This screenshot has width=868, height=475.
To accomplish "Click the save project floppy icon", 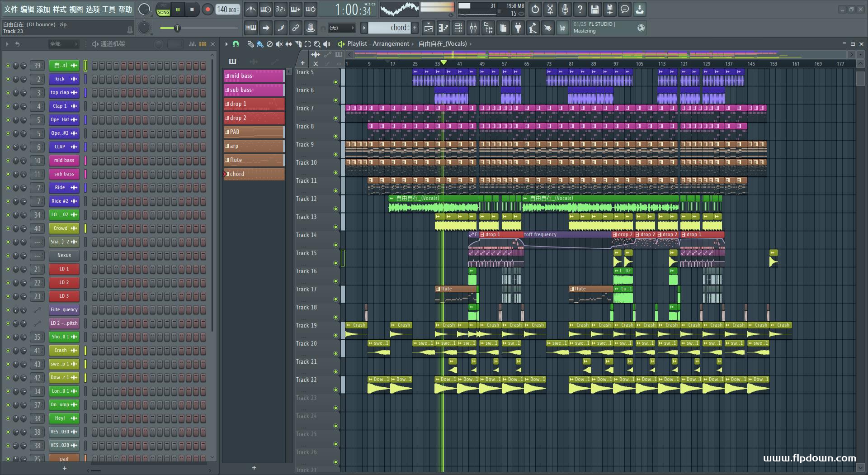I will (x=594, y=9).
